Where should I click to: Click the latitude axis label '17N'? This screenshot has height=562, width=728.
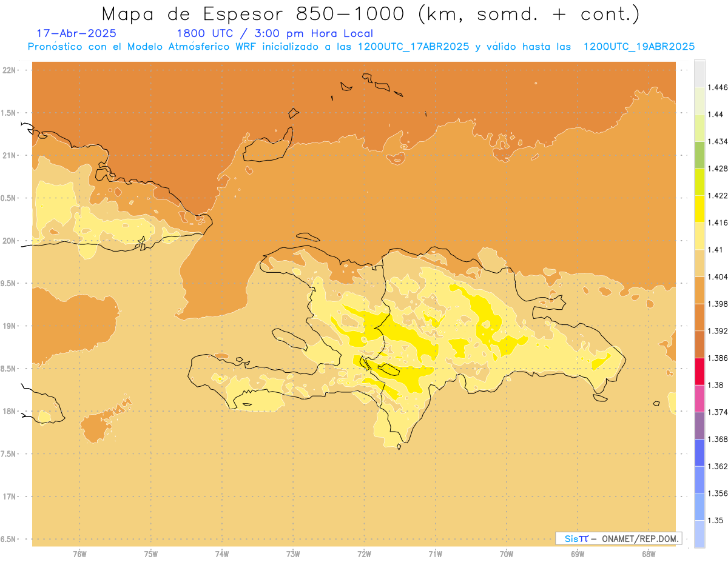coord(10,497)
